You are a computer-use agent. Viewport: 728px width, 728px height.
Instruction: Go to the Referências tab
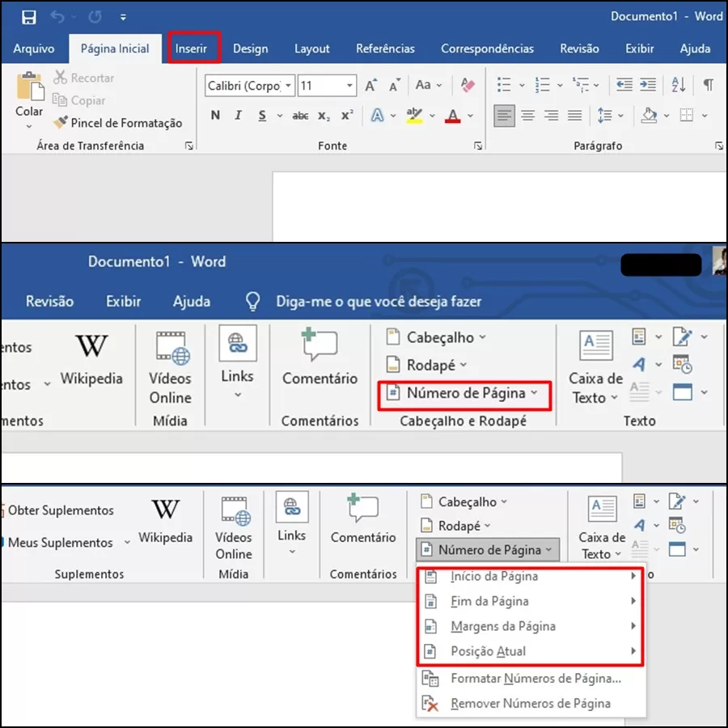(x=385, y=49)
